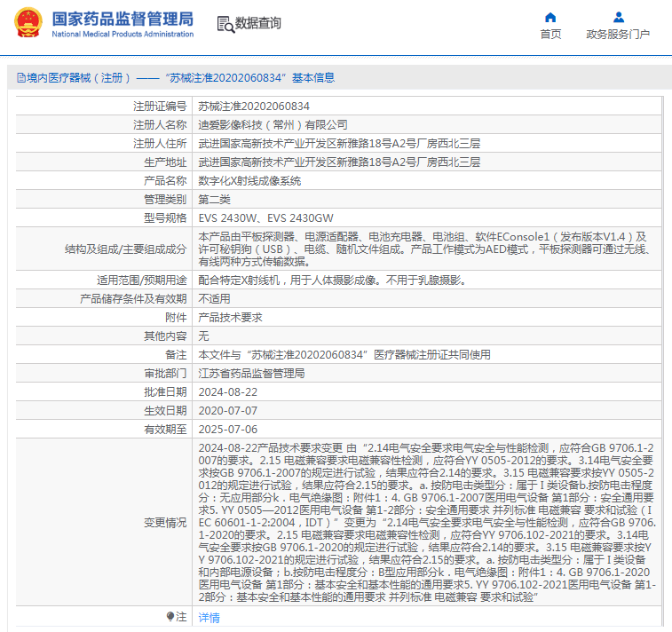Select registration number 苏械注准20202060834 value cell

pyautogui.click(x=427, y=107)
